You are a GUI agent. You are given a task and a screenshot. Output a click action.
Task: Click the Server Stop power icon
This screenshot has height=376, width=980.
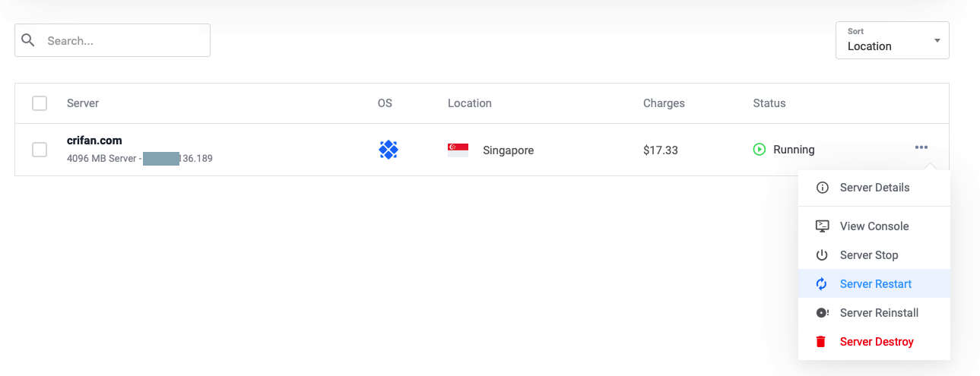822,255
